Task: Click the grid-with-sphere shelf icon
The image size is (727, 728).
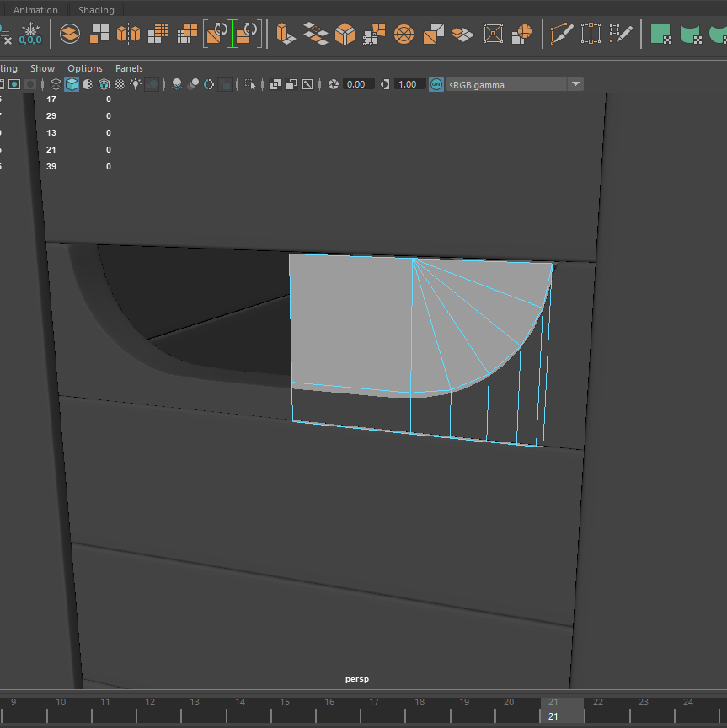Action: click(521, 34)
